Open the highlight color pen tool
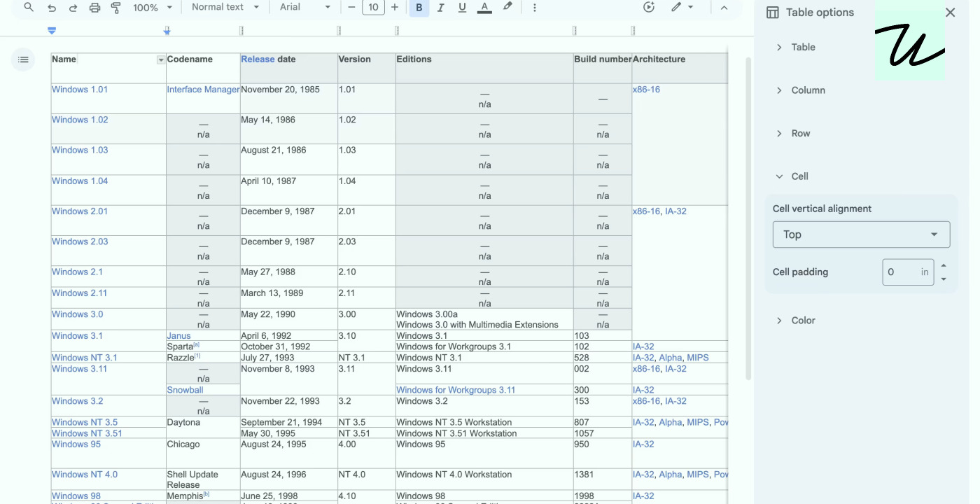The image size is (980, 504). pyautogui.click(x=507, y=7)
